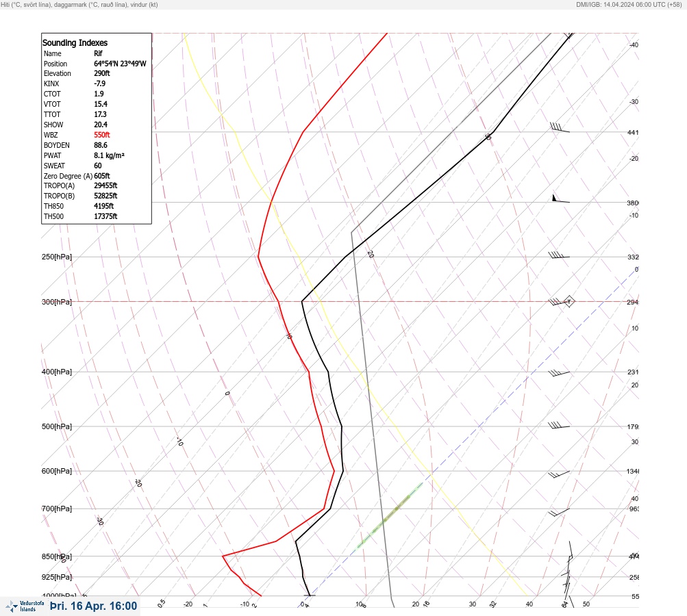The height and width of the screenshot is (616, 687).
Task: Click the CTOT value '1.9'
Action: coord(99,94)
